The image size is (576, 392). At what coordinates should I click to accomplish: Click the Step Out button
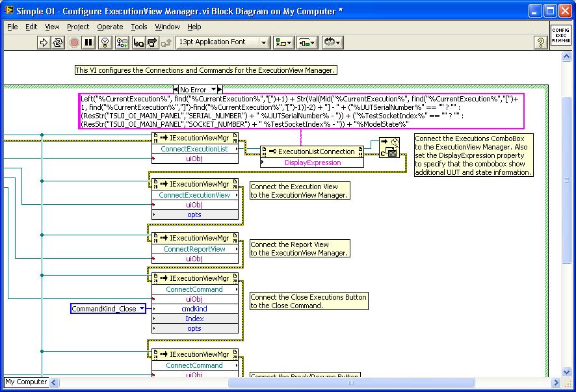click(166, 43)
